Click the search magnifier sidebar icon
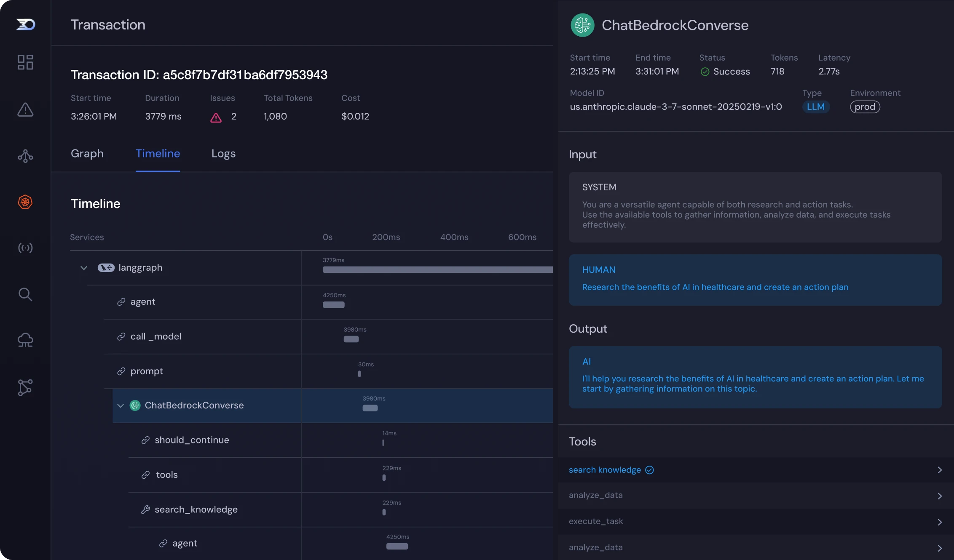 pos(25,294)
